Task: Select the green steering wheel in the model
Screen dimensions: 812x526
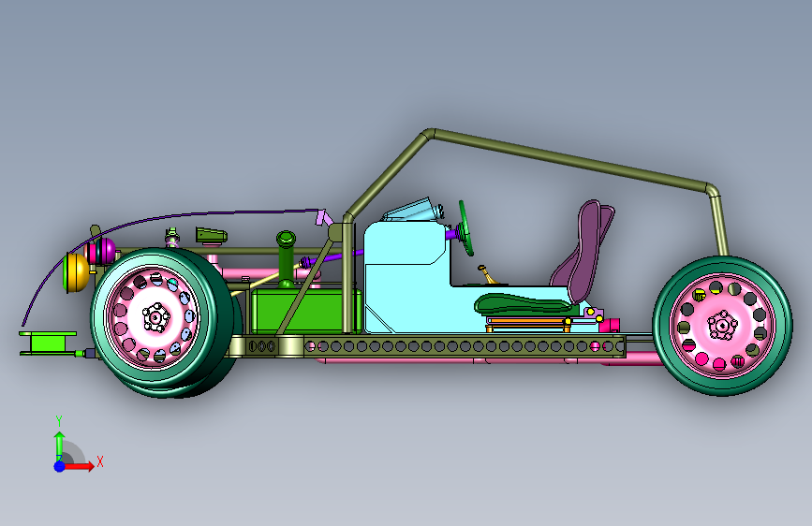Action: [466, 228]
